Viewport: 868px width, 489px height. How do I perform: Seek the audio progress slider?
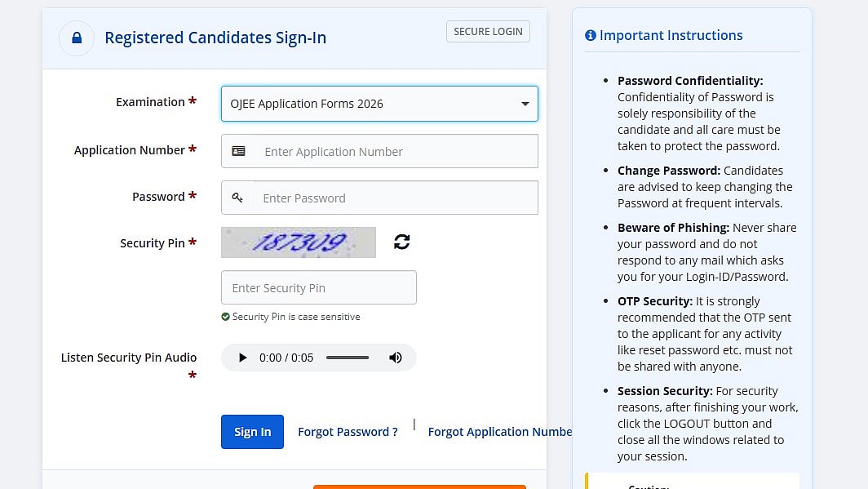pos(348,358)
